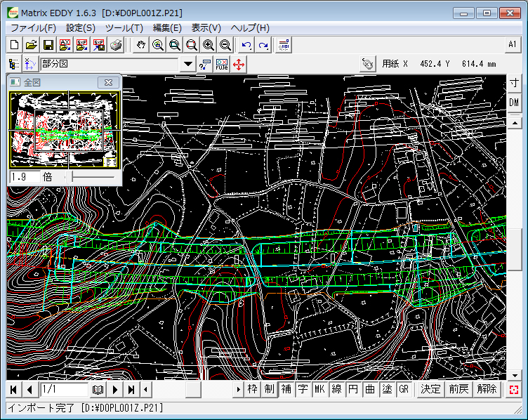
Task: Open the 部分図 dropdown list
Action: click(x=187, y=65)
